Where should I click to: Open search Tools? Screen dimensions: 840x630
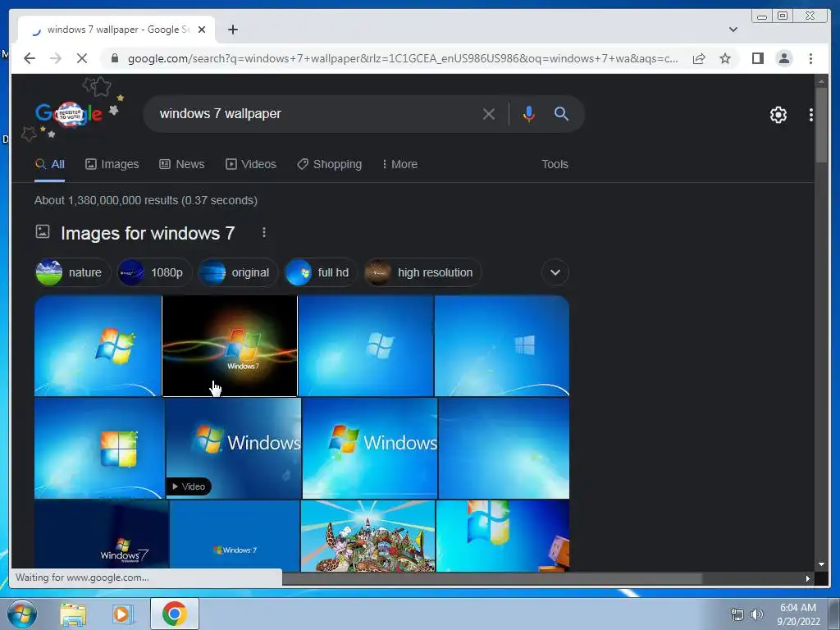coord(555,164)
